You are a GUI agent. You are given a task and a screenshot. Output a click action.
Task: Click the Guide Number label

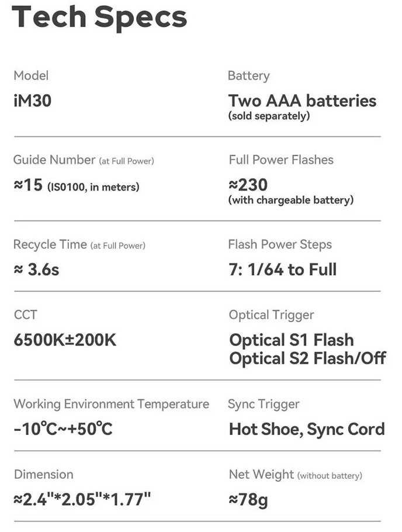(54, 160)
